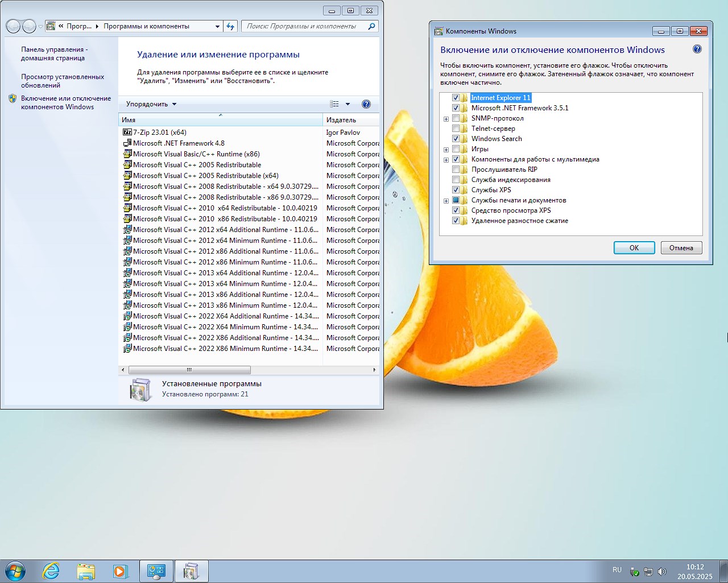Uncheck the Internet Explorer 11 checkbox

click(456, 98)
